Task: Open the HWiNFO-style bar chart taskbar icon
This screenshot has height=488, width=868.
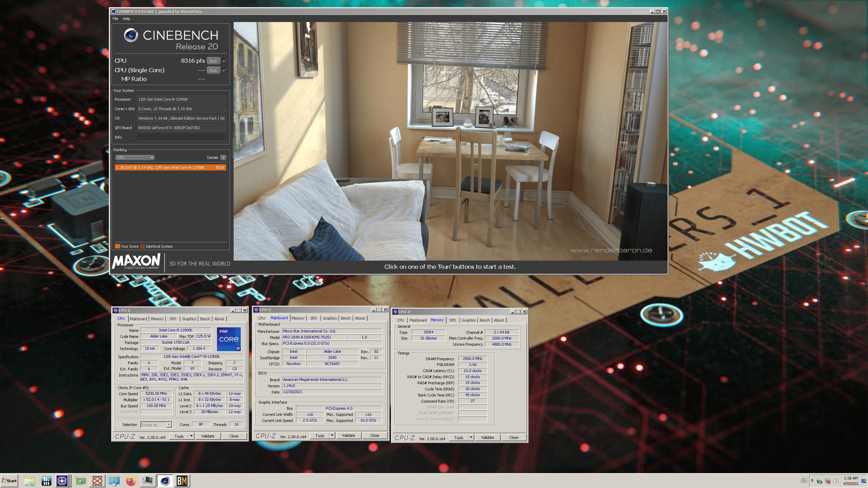Action: [46, 481]
